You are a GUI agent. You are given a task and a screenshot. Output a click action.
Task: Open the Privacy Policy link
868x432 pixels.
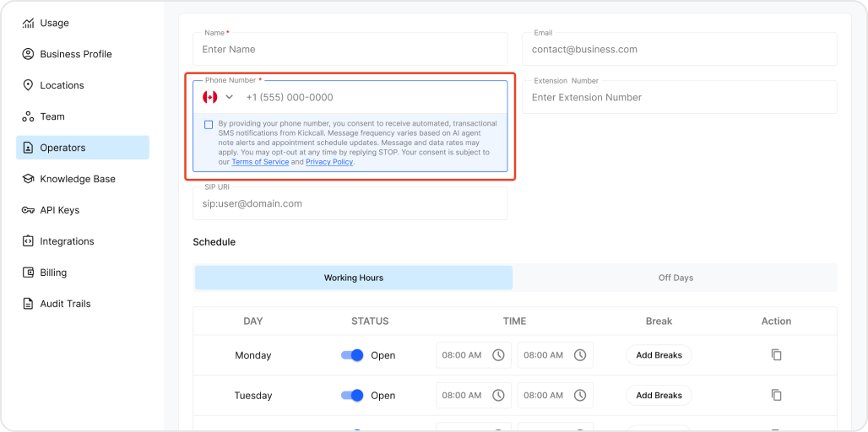329,162
